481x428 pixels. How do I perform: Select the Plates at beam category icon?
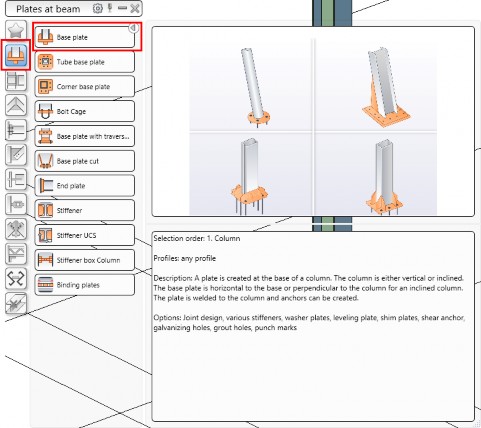pos(16,55)
